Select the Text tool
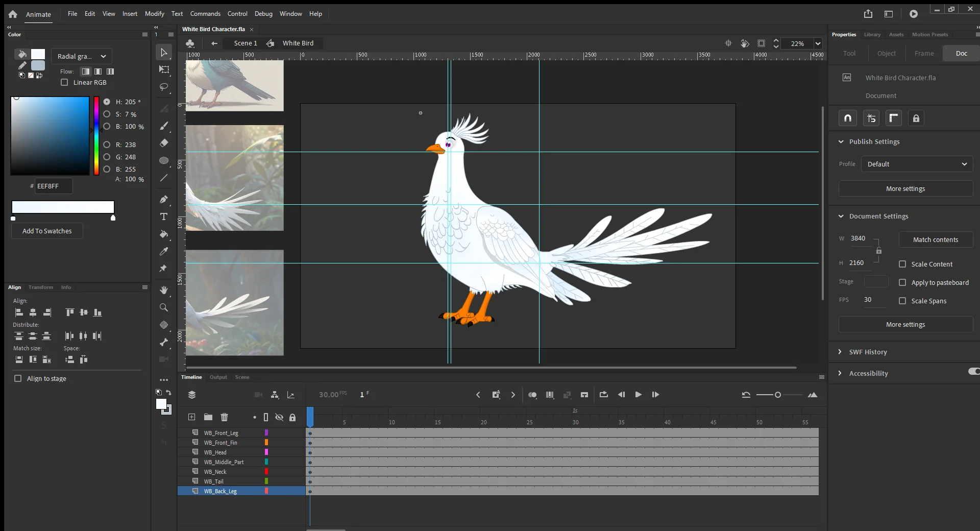Screen dimensions: 980x531 coord(164,216)
